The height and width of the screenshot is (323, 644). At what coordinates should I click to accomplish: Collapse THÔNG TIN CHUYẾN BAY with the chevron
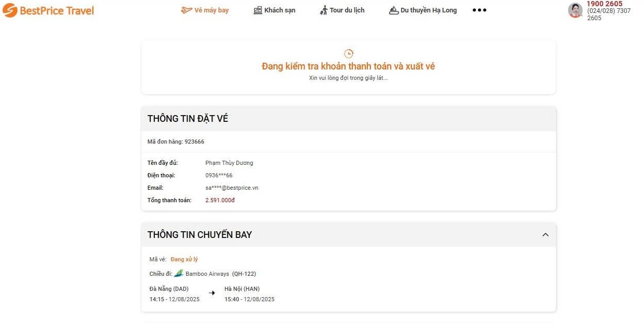pyautogui.click(x=545, y=234)
